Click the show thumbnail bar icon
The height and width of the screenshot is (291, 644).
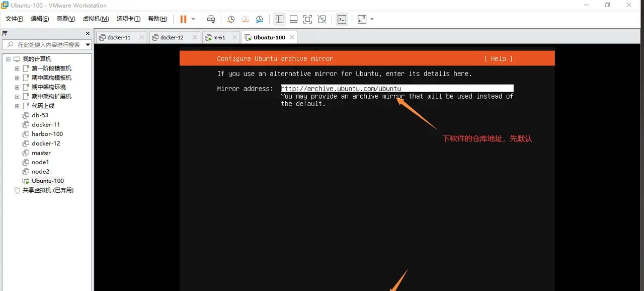(x=293, y=19)
